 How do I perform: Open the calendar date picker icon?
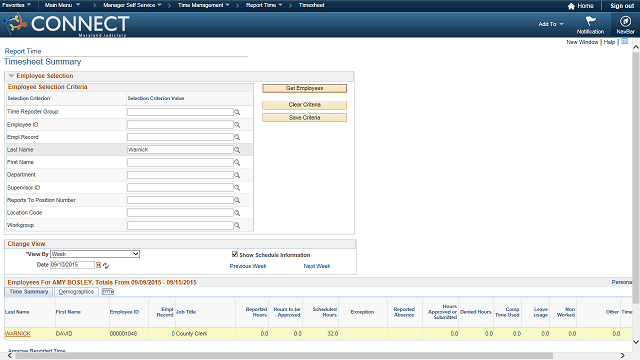tap(98, 265)
